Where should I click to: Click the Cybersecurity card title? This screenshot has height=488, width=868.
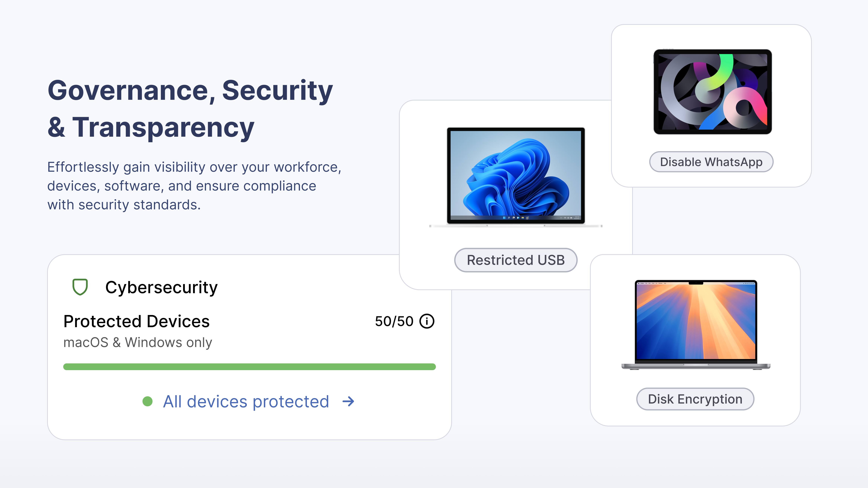click(x=161, y=287)
